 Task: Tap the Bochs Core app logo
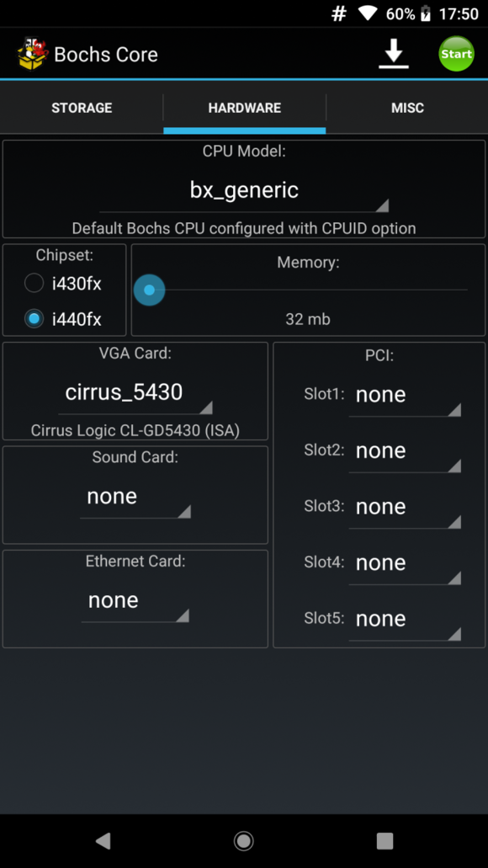pyautogui.click(x=33, y=54)
